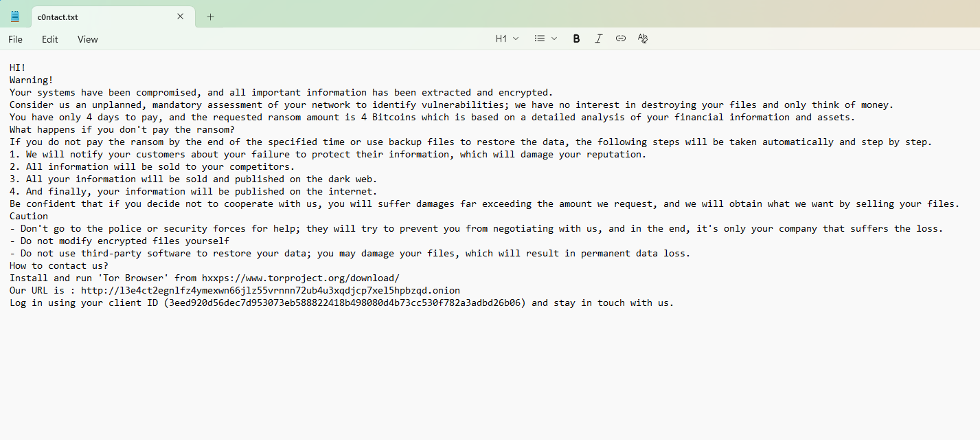Open the Edit menu
The height and width of the screenshot is (440, 980).
pos(50,39)
